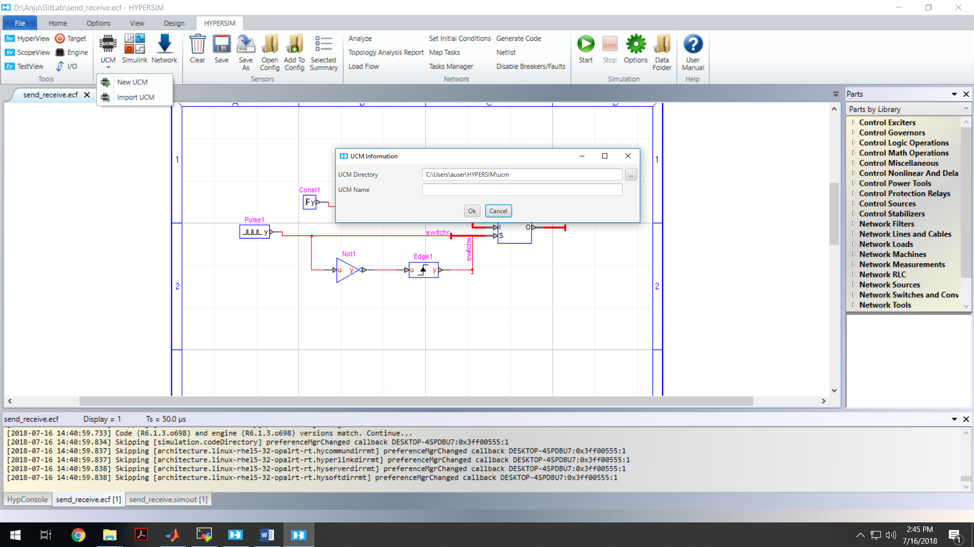974x547 pixels.
Task: Select Network RLC tree item
Action: coord(882,275)
